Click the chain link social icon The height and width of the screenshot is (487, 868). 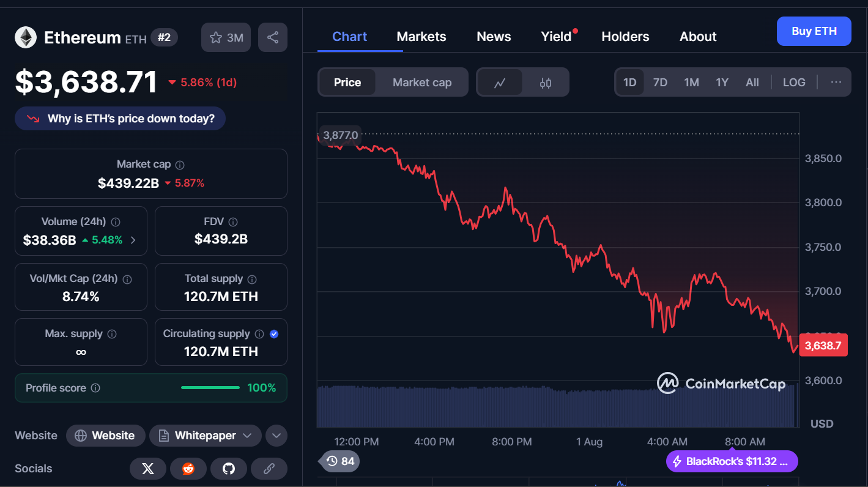[269, 469]
